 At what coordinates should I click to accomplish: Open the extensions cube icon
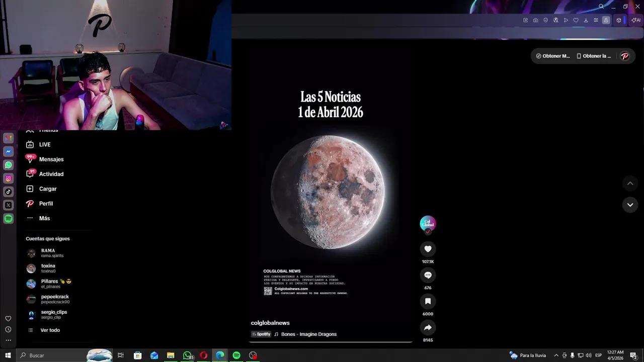[x=619, y=20]
